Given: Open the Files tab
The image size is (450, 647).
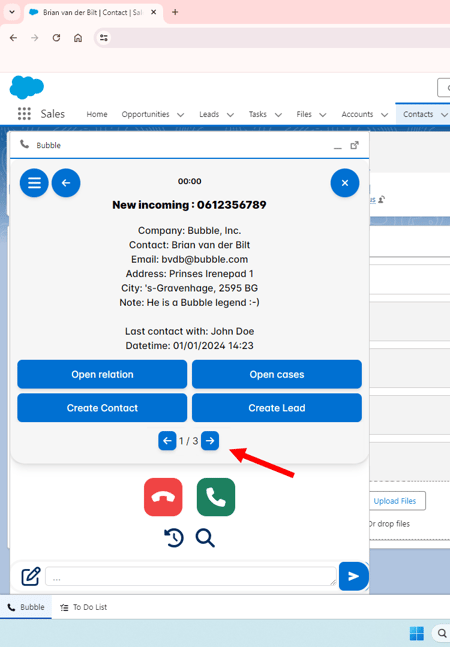Looking at the screenshot, I should [x=304, y=114].
